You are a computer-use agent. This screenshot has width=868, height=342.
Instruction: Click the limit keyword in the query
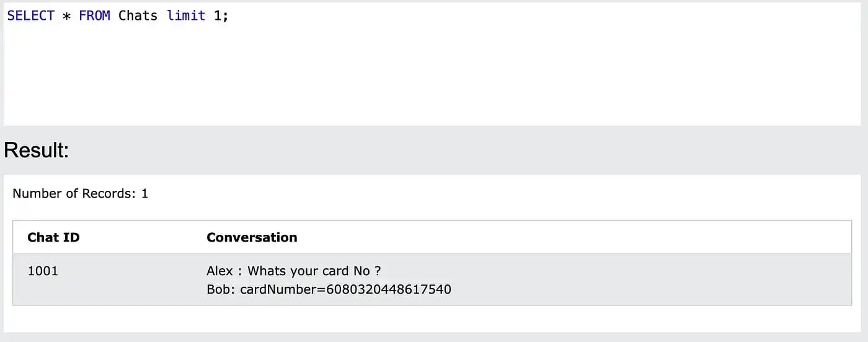[x=186, y=15]
